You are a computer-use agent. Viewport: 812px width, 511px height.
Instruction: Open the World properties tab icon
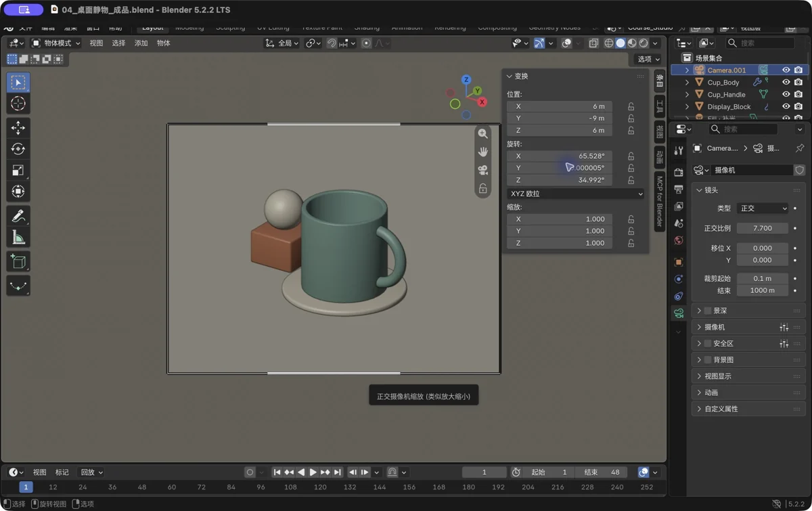[679, 240]
